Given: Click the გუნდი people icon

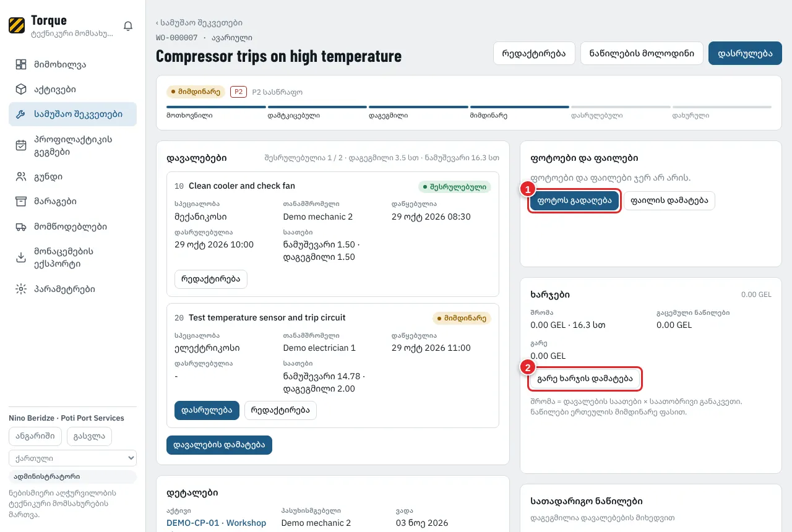Looking at the screenshot, I should pos(21,177).
